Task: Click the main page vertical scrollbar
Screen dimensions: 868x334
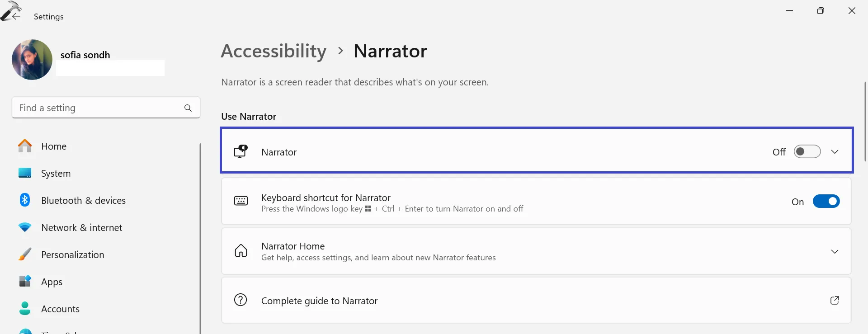Action: tap(865, 122)
